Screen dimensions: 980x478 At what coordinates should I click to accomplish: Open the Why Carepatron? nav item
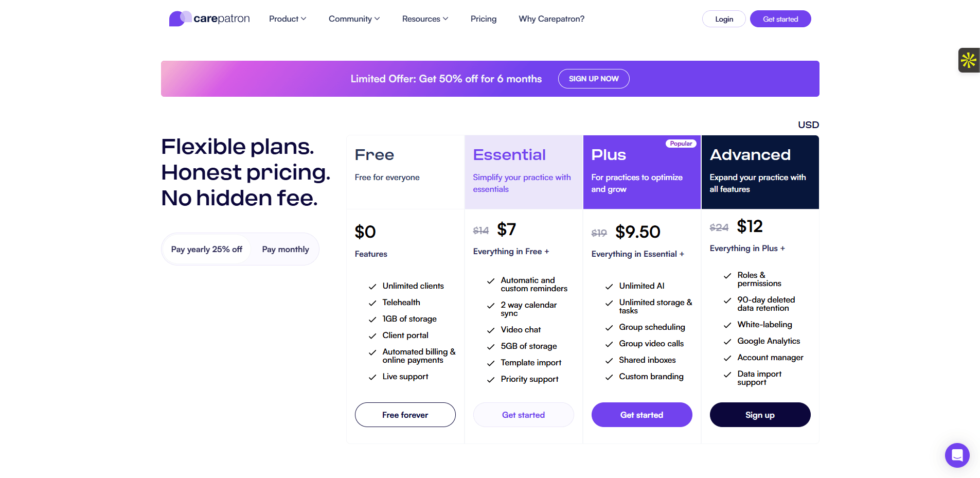pos(551,19)
